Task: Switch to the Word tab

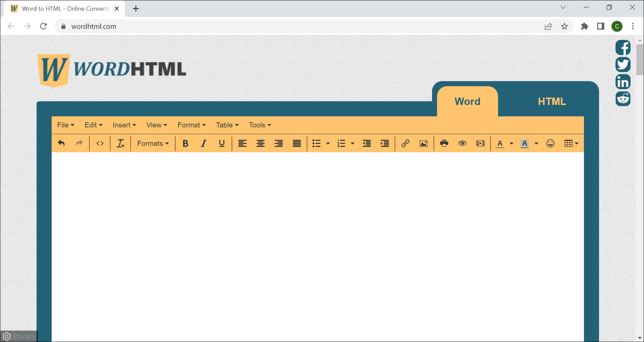Action: click(x=468, y=102)
